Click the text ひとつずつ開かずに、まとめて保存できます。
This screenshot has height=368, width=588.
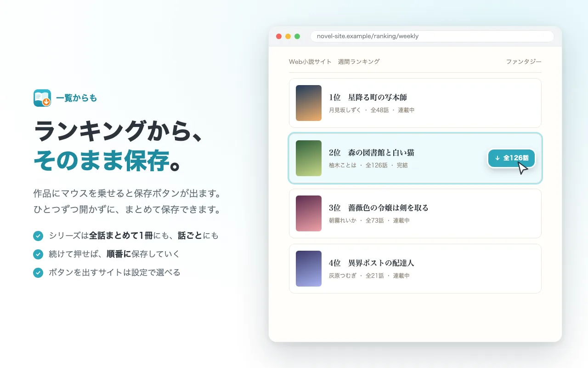(127, 210)
